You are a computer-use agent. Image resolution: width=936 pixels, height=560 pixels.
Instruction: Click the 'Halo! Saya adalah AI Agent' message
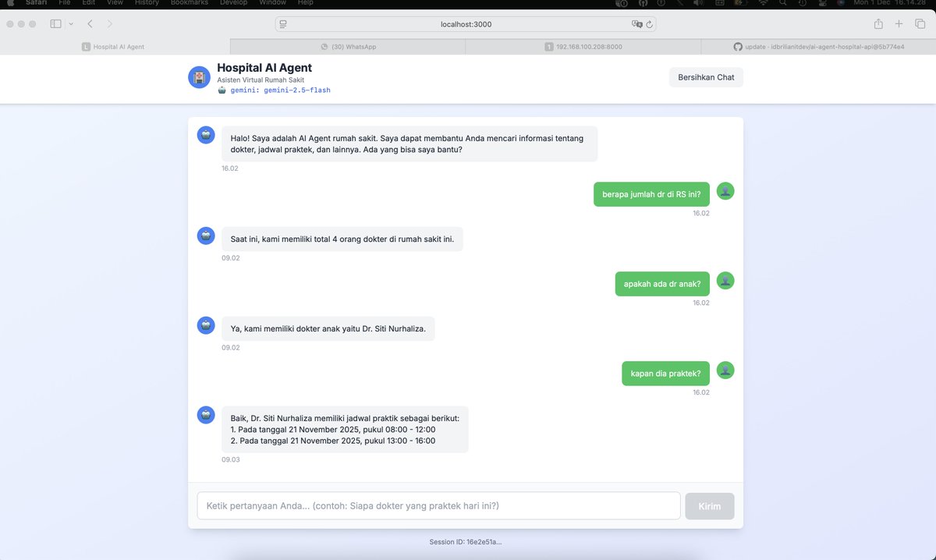pos(409,144)
